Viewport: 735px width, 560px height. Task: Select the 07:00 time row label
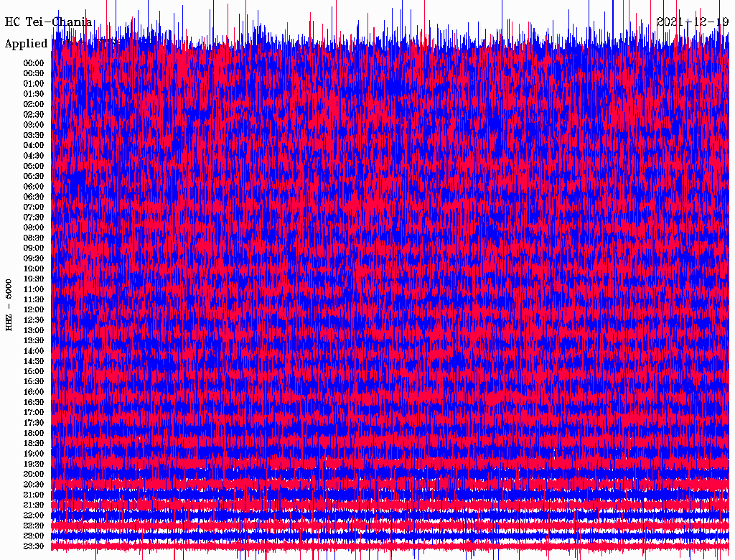(34, 207)
